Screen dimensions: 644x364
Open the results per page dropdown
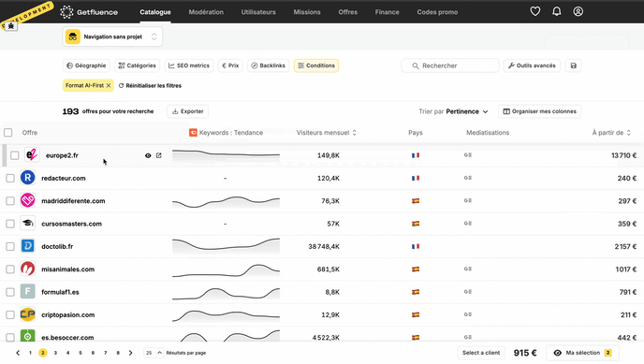point(154,353)
